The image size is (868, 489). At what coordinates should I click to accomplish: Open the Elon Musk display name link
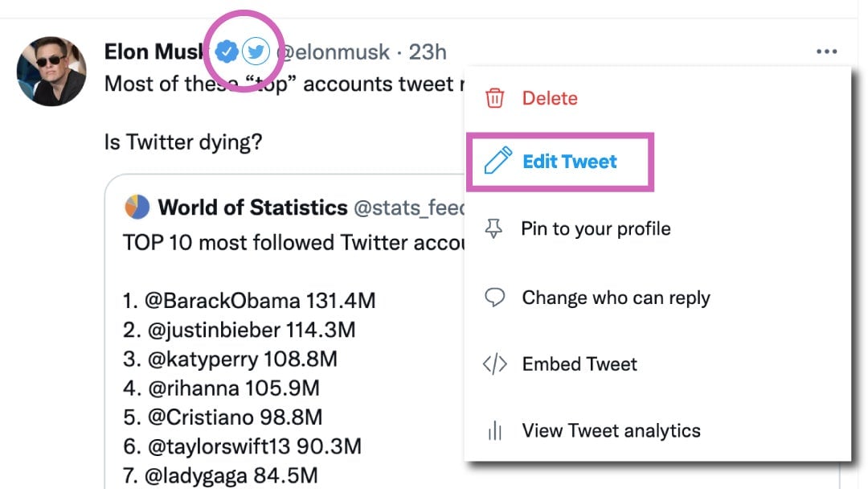tap(154, 51)
